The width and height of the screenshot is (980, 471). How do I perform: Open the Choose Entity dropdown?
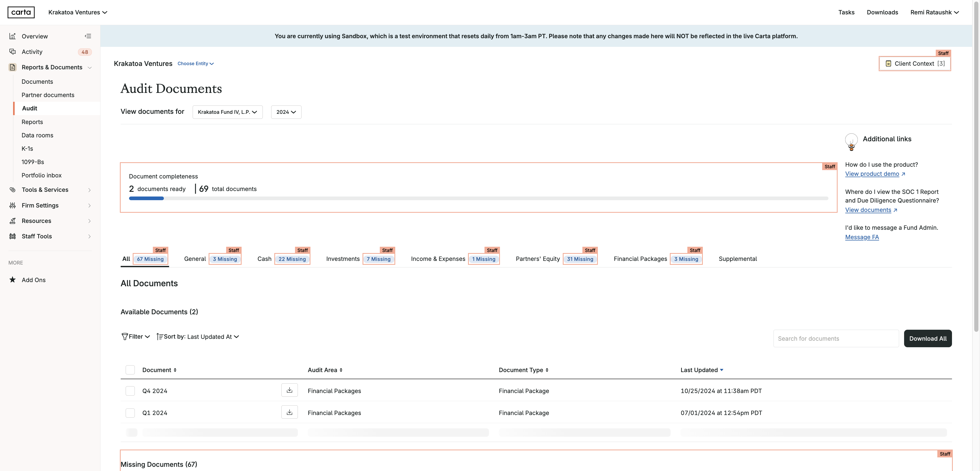pyautogui.click(x=196, y=64)
